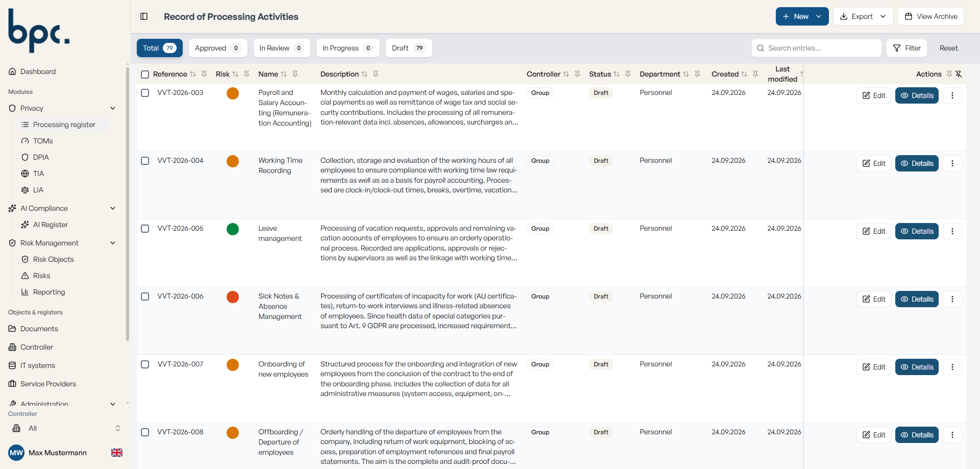Check the VVT-2026-006 row checkbox

pos(145,297)
